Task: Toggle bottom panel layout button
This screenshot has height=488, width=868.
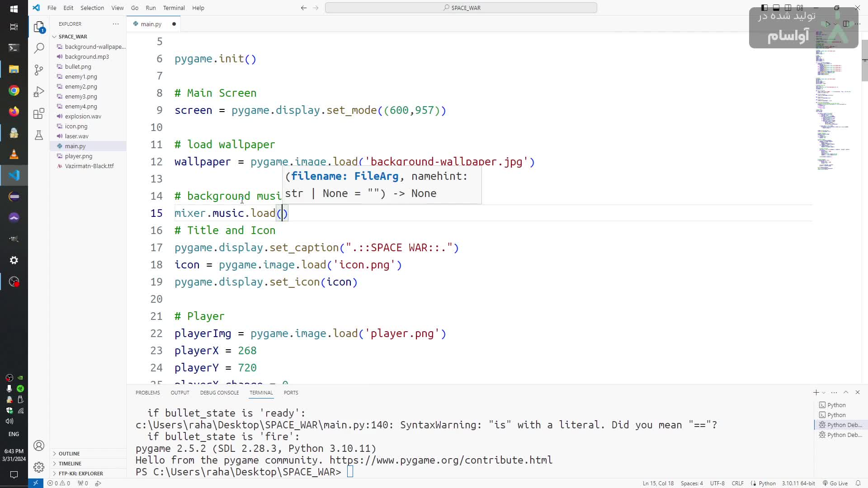Action: [776, 8]
